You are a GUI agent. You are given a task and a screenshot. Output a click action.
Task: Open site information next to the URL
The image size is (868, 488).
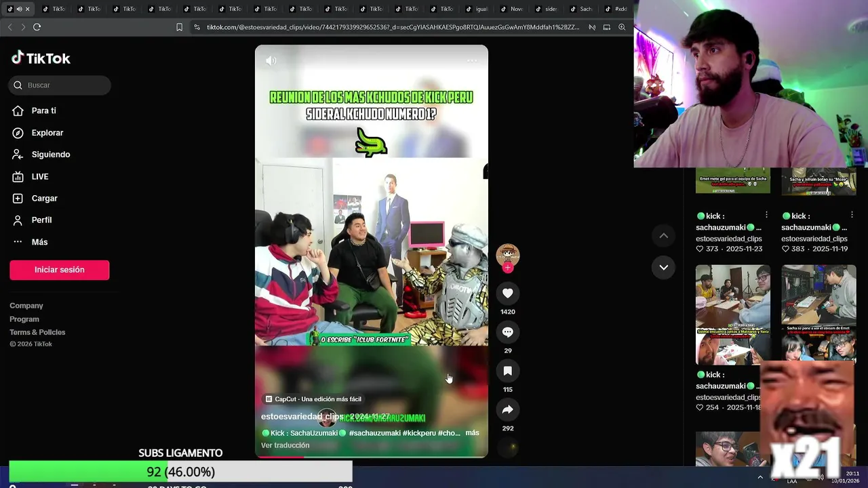coord(197,27)
